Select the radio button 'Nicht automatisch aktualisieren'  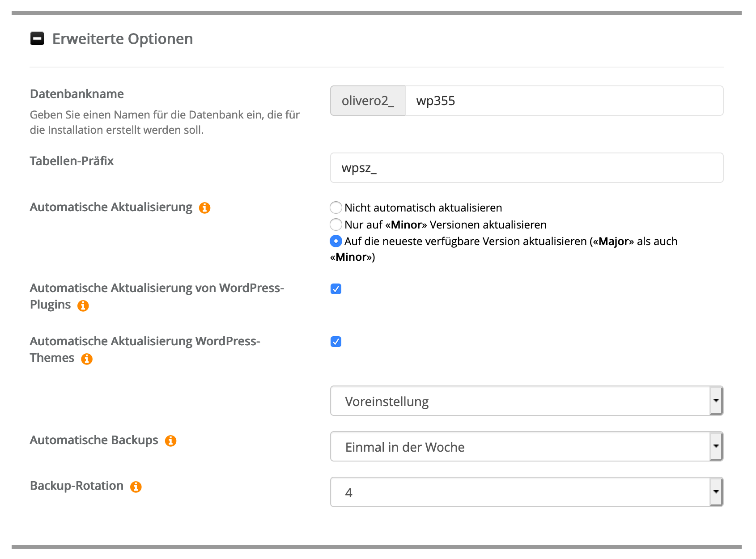click(x=336, y=208)
